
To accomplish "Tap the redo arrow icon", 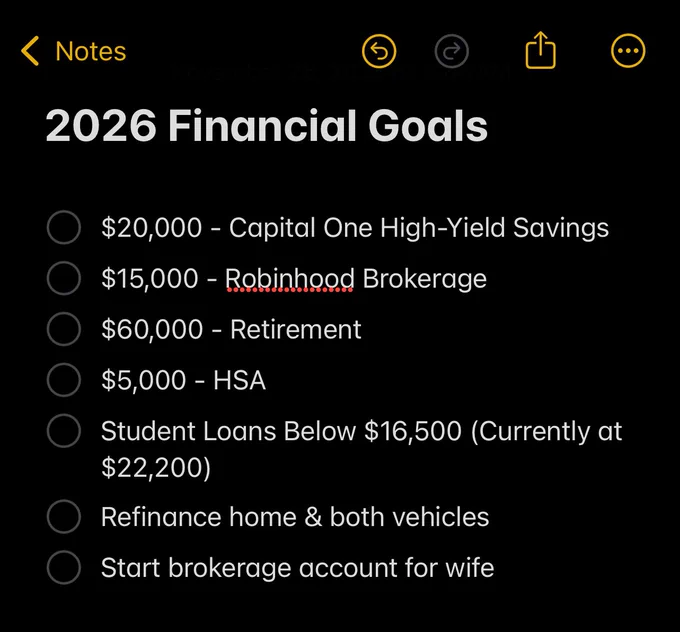I will [x=451, y=51].
